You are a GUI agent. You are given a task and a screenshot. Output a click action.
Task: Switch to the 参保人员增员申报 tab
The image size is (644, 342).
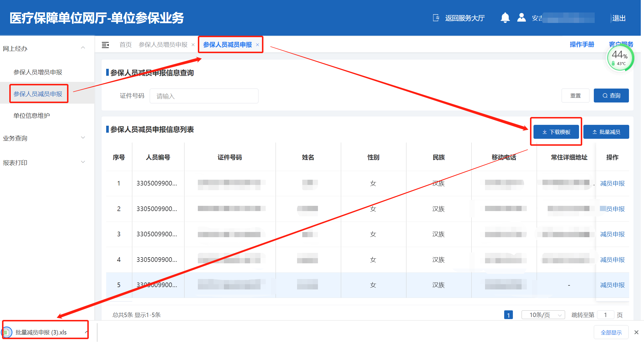tap(163, 45)
